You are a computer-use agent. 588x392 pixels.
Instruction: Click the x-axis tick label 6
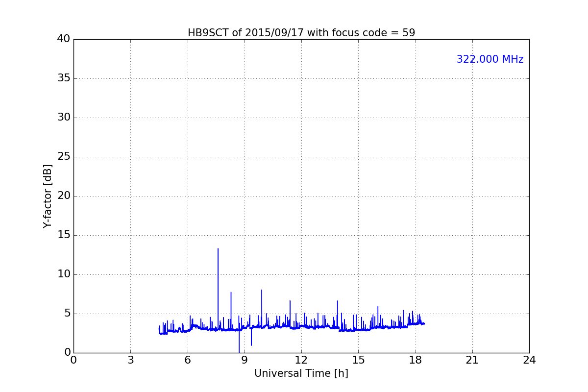click(187, 360)
